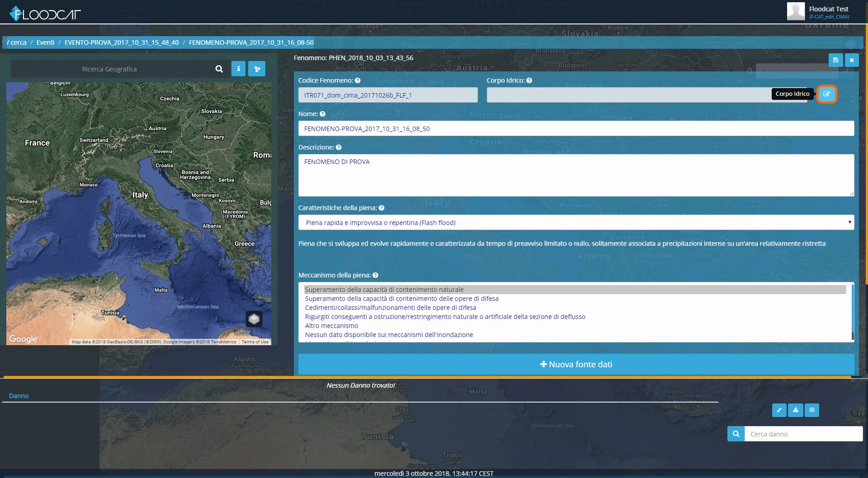The height and width of the screenshot is (478, 868).
Task: Select 'Cedimenti/collassi/malfunzionamenti delle opere di difesa'
Action: [391, 308]
